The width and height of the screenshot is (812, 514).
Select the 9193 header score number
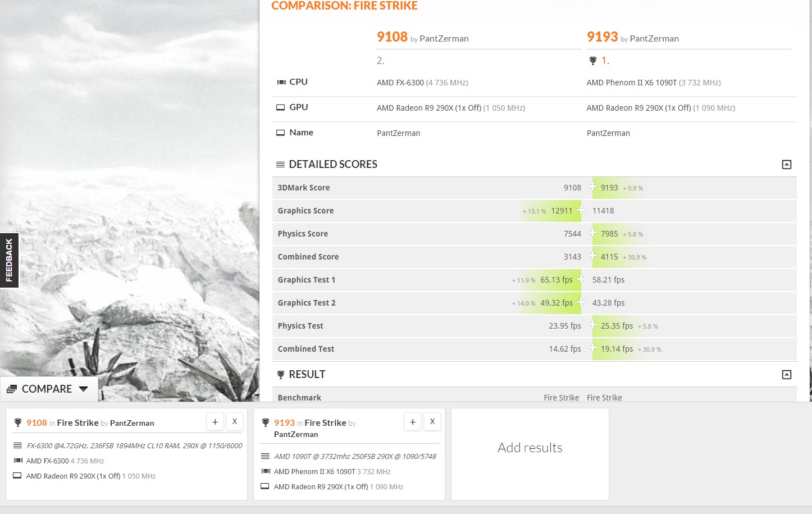602,37
